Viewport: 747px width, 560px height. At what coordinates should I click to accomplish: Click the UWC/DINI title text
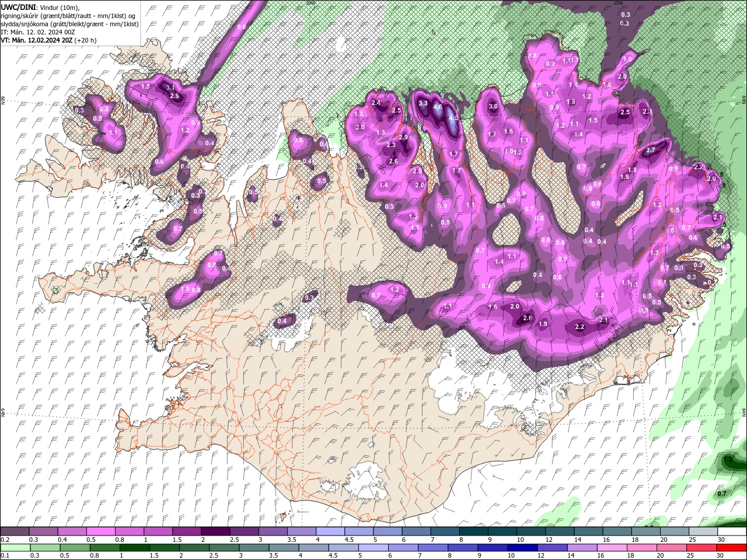pos(19,6)
